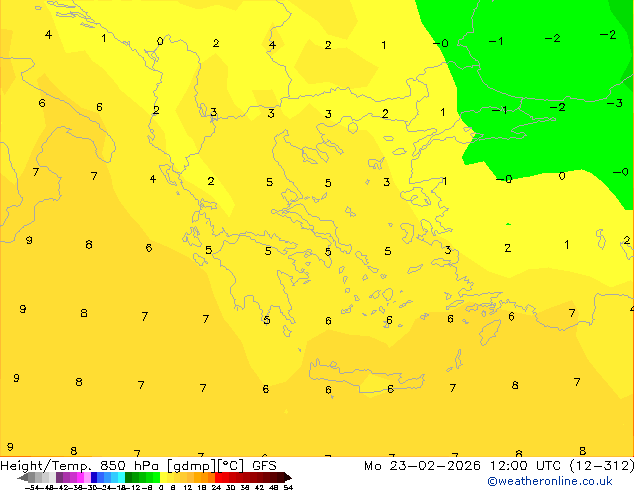Click the 'GFS' model label
The width and height of the screenshot is (634, 490).
tap(264, 465)
